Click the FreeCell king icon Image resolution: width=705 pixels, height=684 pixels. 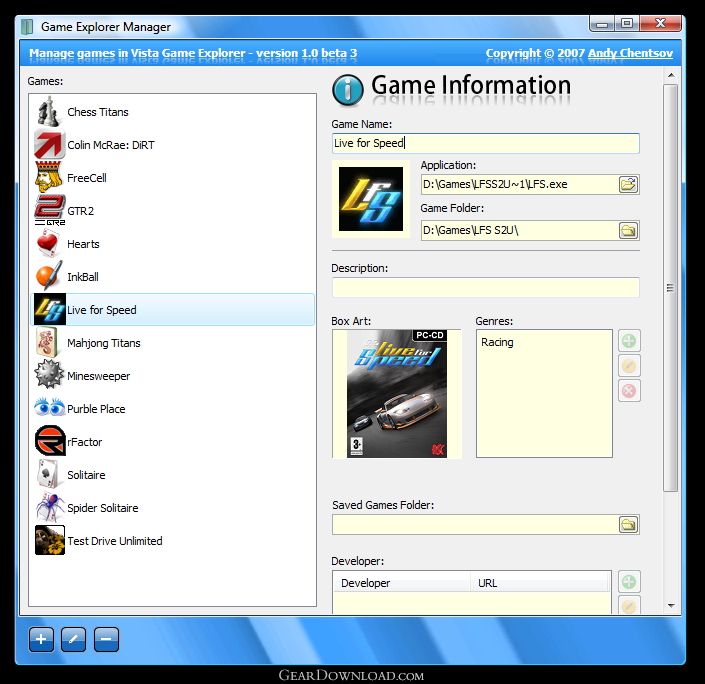click(49, 178)
